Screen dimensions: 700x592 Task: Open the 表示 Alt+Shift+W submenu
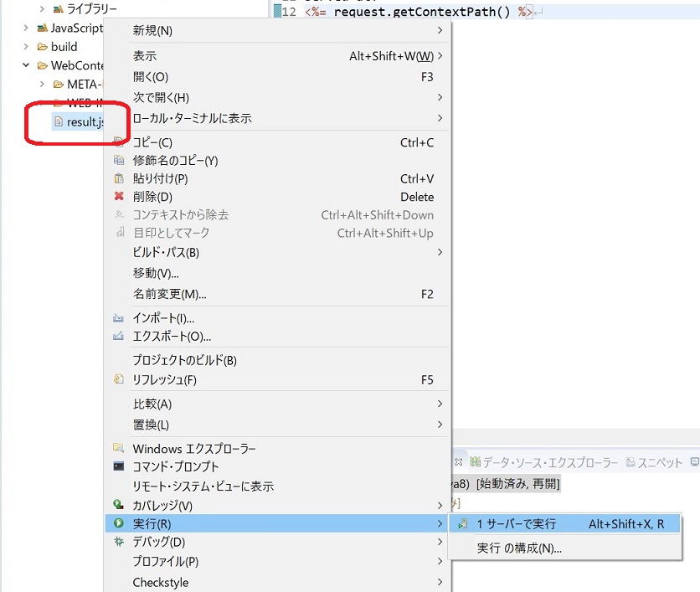pyautogui.click(x=278, y=56)
